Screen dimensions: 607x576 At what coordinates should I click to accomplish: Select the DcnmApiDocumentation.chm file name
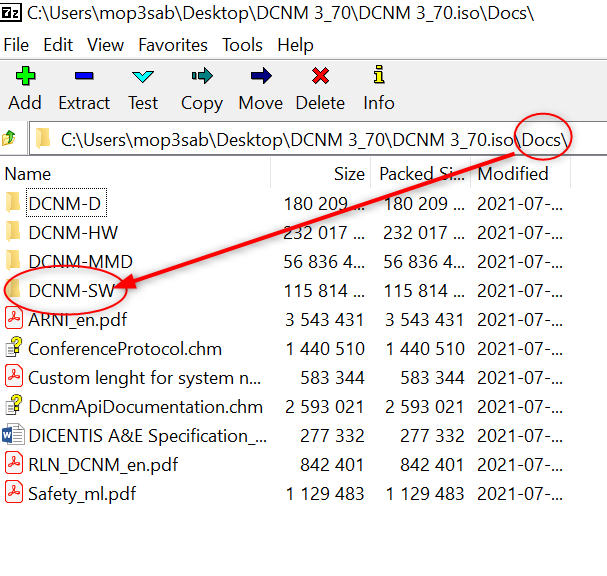[146, 407]
